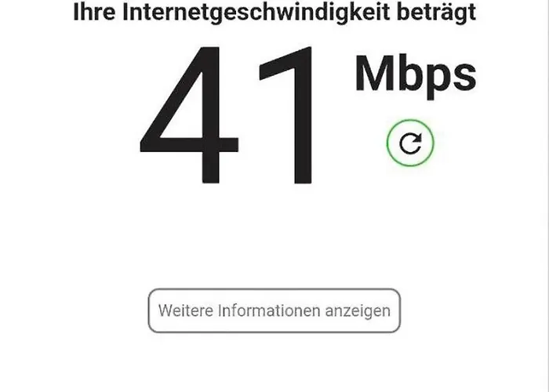Select the digit 4 of the speed value
Screen dimensions: 549x392
pos(189,114)
